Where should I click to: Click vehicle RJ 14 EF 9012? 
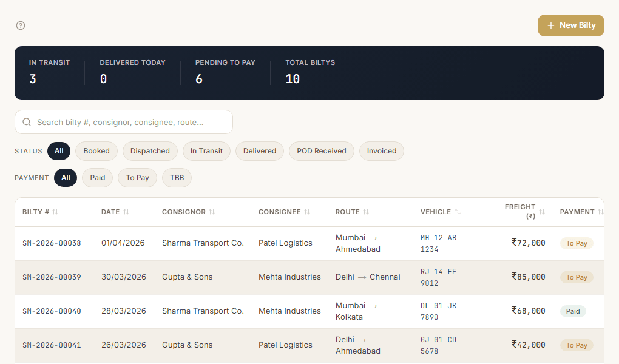[438, 277]
